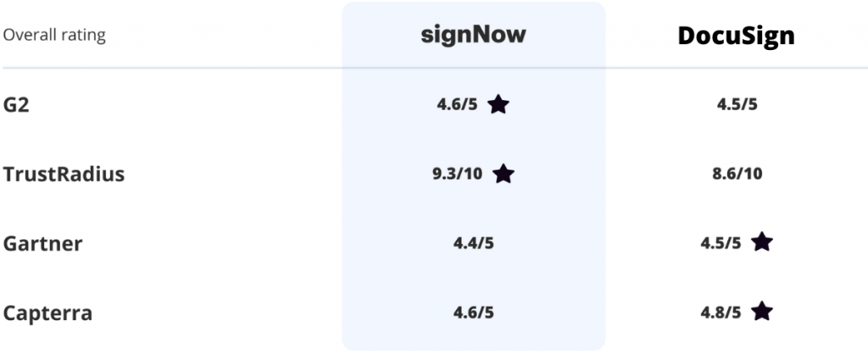Click the divider line below the Overall rating header
The height and width of the screenshot is (355, 868).
(x=170, y=68)
